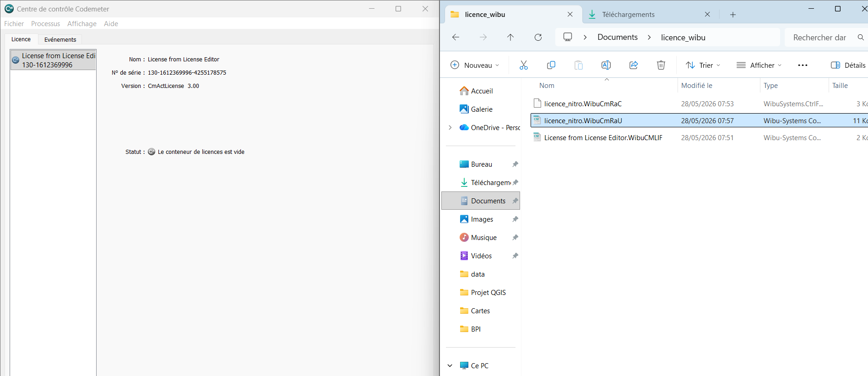The image size is (868, 376).
Task: Go up one folder level arrow
Action: (510, 37)
